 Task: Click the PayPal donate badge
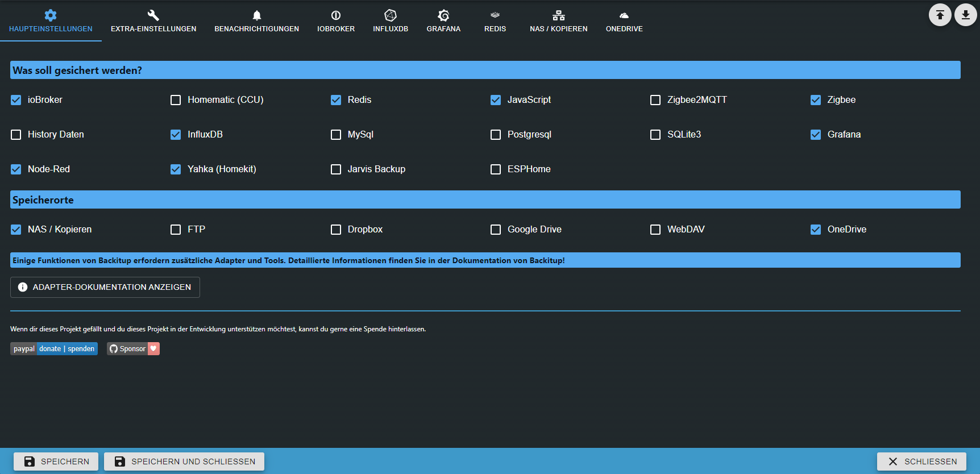coord(54,349)
